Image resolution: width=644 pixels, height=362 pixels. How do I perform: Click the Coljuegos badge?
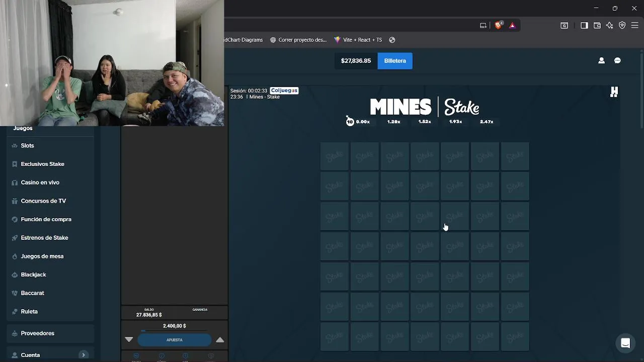284,90
